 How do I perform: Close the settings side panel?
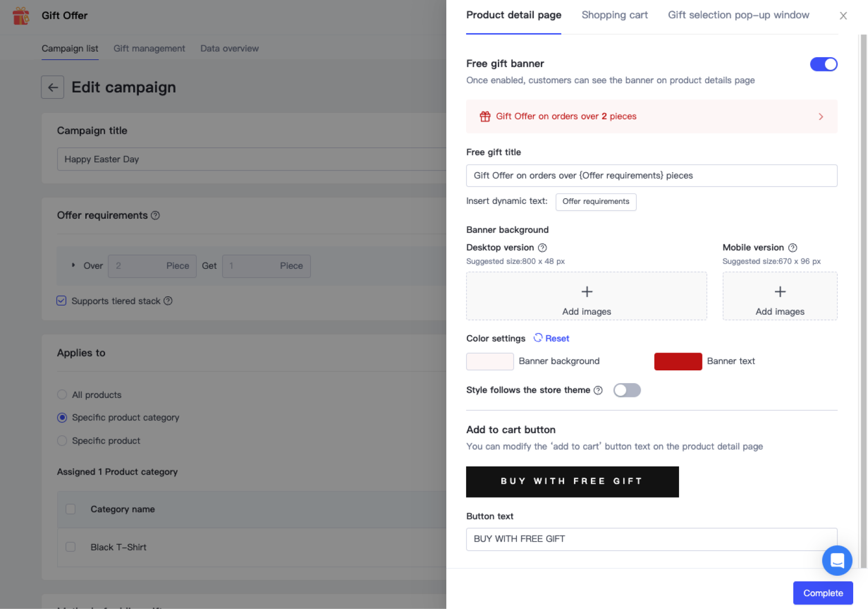[x=843, y=16]
